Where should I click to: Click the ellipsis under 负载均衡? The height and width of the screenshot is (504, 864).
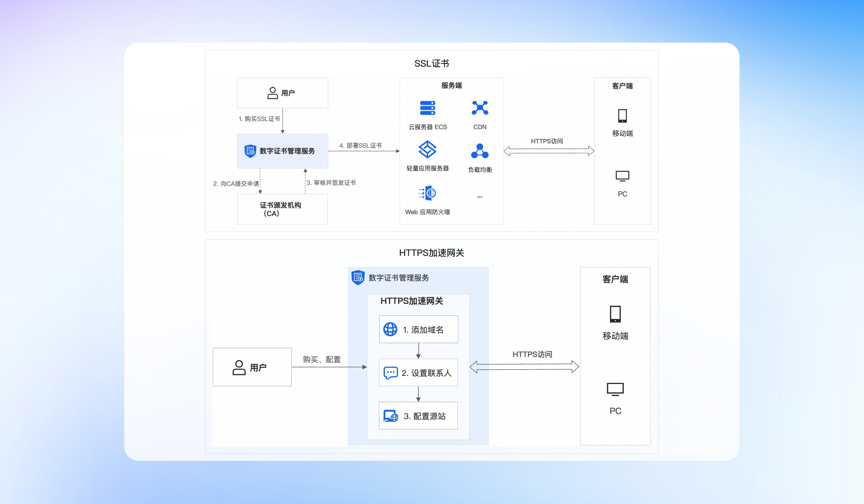480,197
